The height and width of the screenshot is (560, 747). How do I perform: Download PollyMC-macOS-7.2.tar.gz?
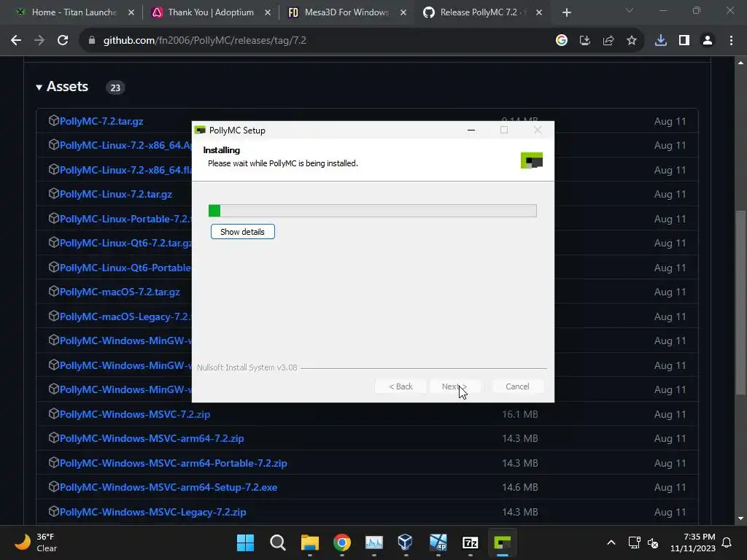tap(120, 292)
